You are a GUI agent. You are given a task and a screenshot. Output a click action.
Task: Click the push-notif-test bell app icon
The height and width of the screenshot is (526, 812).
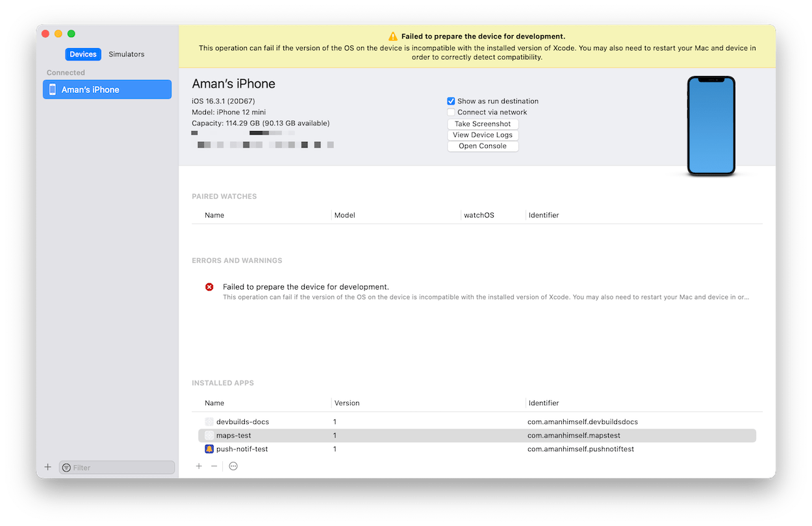coord(209,449)
